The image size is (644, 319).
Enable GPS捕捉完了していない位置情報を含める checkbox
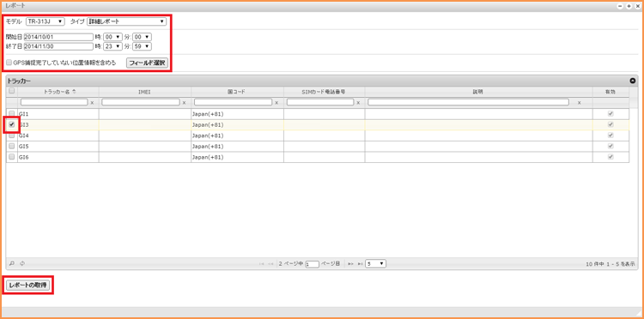pos(9,63)
